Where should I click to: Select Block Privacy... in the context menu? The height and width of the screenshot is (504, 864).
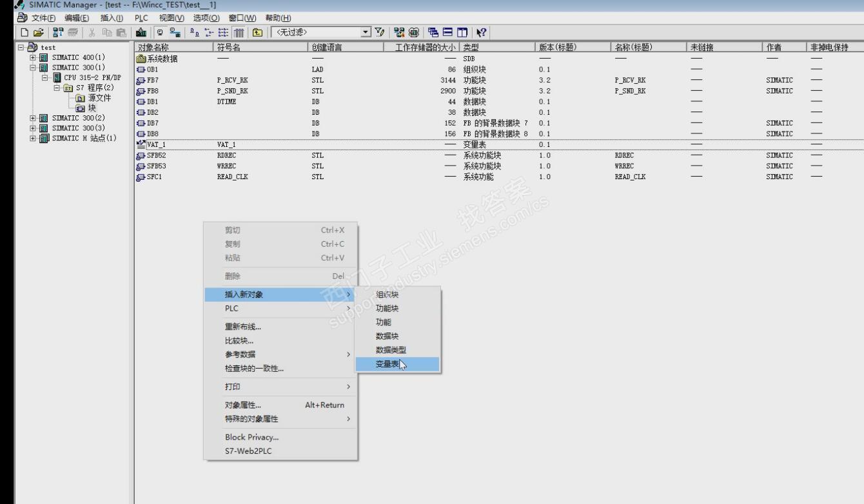(x=280, y=437)
